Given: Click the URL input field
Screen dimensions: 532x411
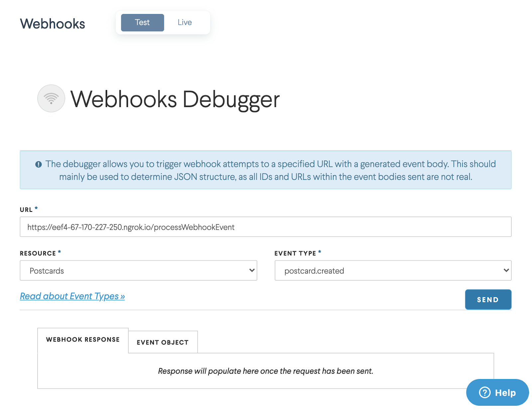Looking at the screenshot, I should [265, 227].
